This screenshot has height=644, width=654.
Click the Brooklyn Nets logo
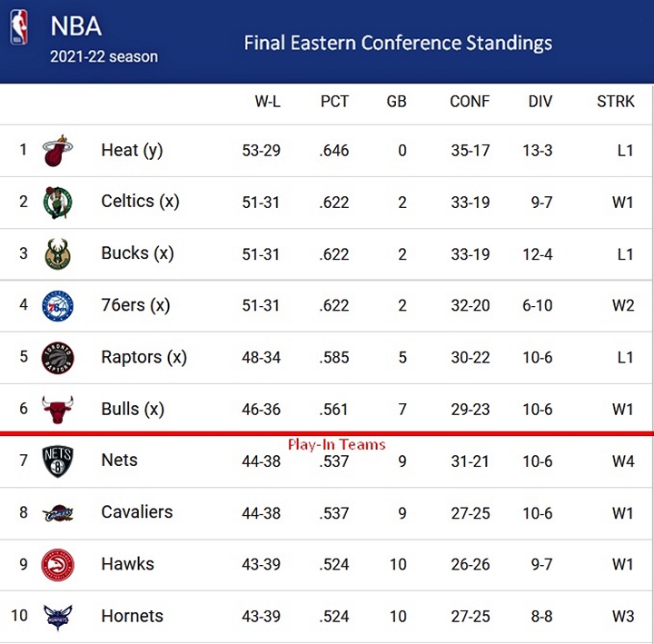(58, 461)
